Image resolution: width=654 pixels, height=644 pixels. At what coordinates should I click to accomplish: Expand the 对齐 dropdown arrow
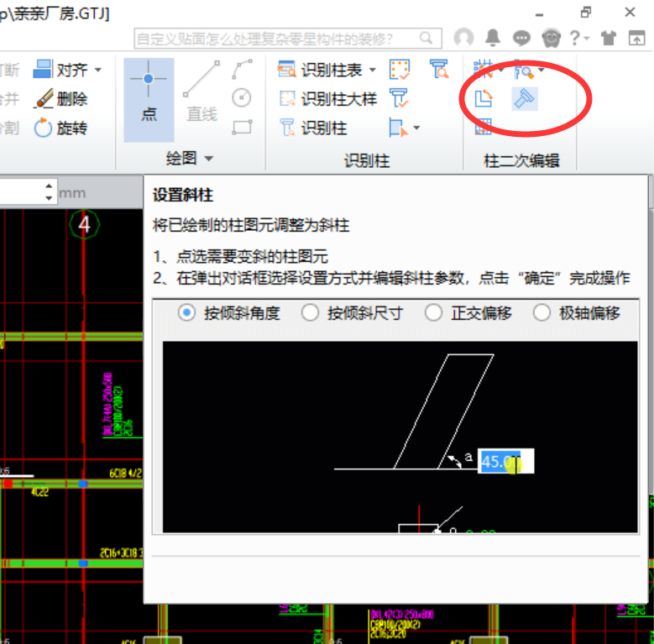(98, 70)
